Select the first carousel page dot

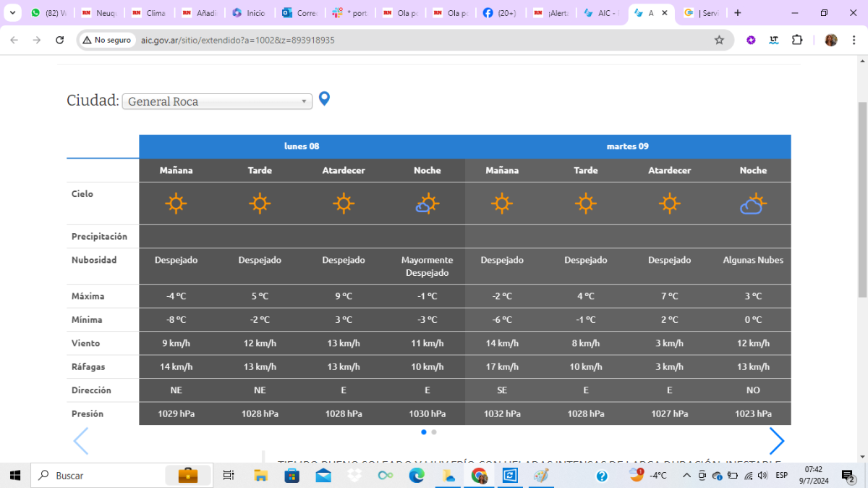424,432
